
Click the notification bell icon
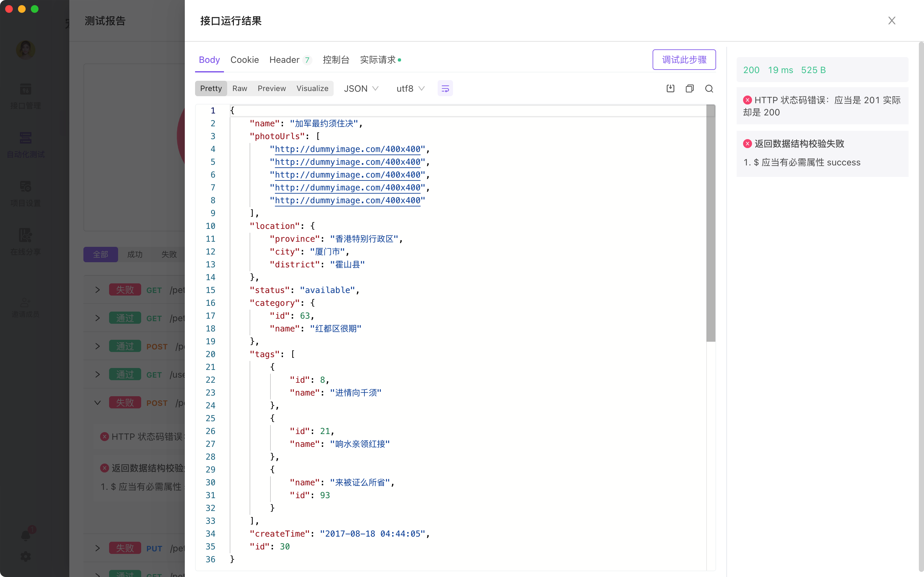[26, 536]
